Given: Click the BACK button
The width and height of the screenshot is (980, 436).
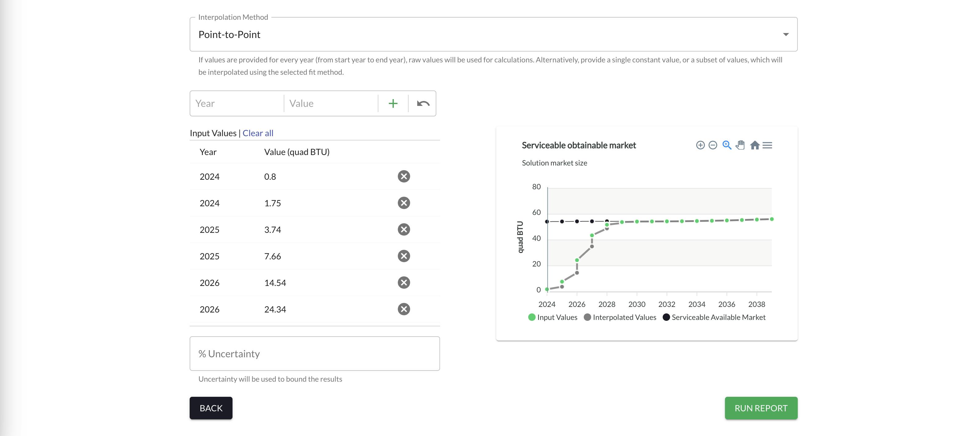Looking at the screenshot, I should (211, 407).
